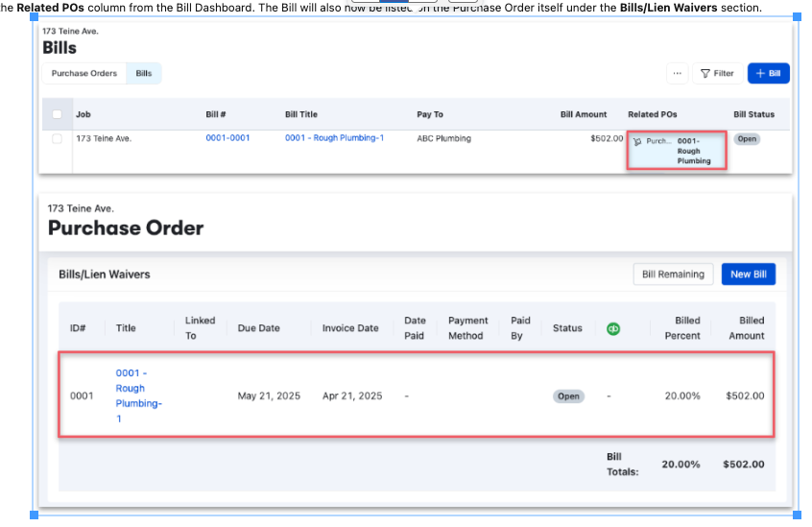Click the ABC Plumbing pay-to cell
The height and width of the screenshot is (527, 812).
pyautogui.click(x=443, y=138)
